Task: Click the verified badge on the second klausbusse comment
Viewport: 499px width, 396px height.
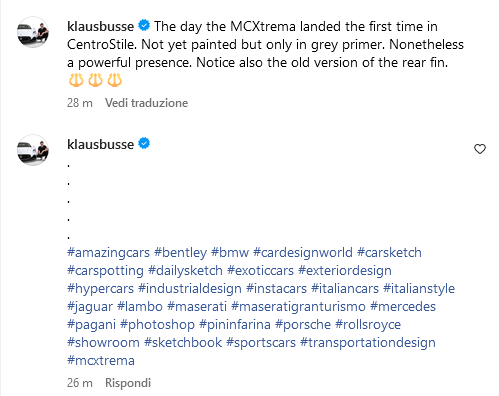Action: [144, 143]
